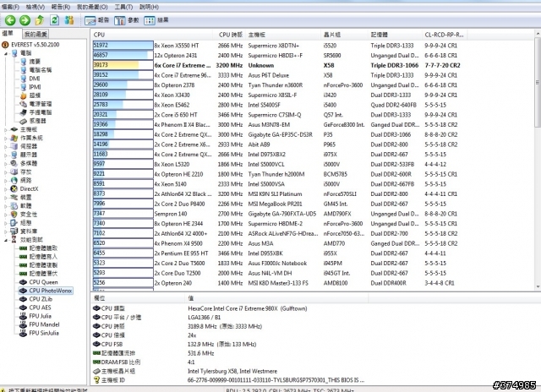Select the 電源管理 power icon
541x392 pixels.
(x=23, y=104)
